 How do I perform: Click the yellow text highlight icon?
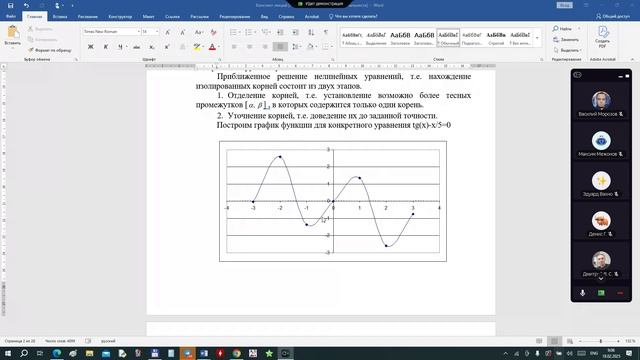coord(197,47)
